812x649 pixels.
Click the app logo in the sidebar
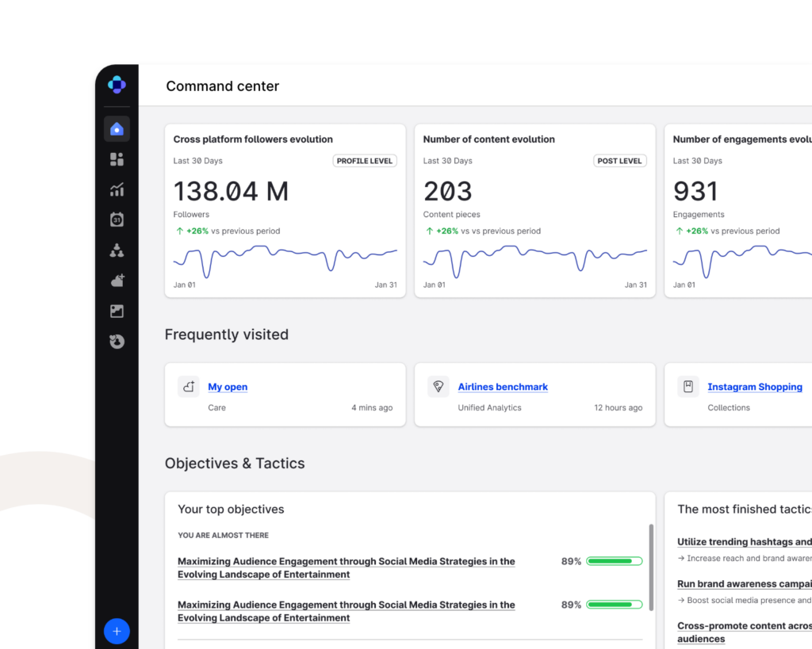(117, 85)
